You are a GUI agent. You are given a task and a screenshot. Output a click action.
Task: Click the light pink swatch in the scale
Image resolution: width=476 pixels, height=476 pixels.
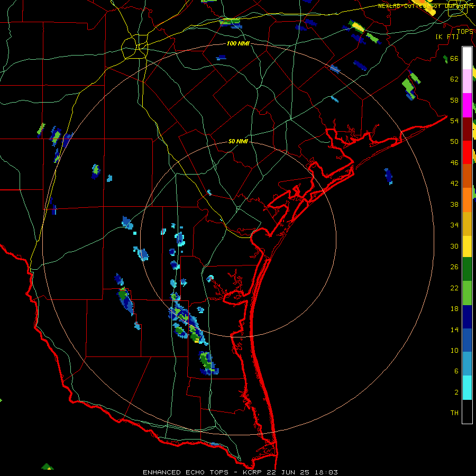pos(467,81)
